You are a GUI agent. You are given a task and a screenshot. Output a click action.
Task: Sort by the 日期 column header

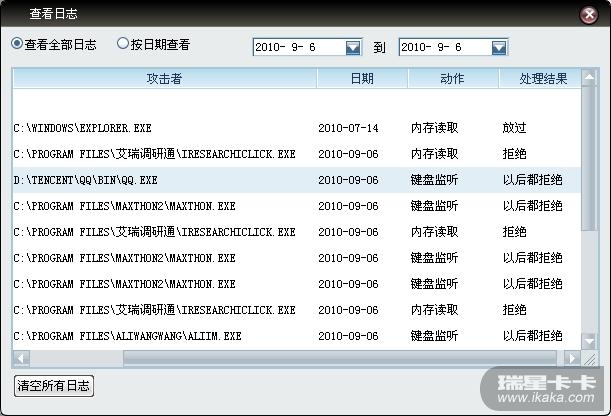point(362,79)
